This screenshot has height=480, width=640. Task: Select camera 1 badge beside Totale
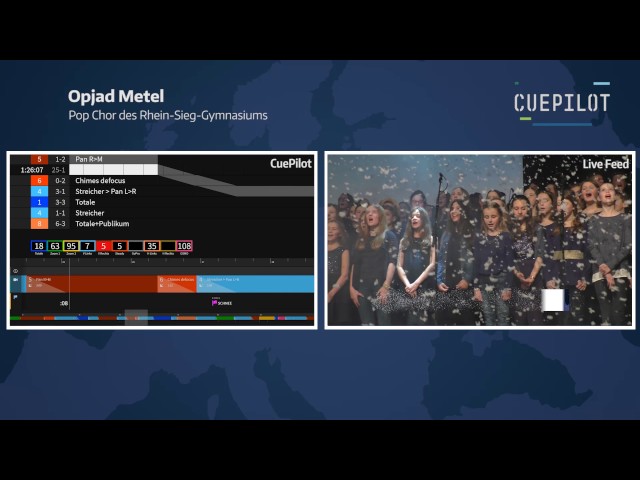39,202
